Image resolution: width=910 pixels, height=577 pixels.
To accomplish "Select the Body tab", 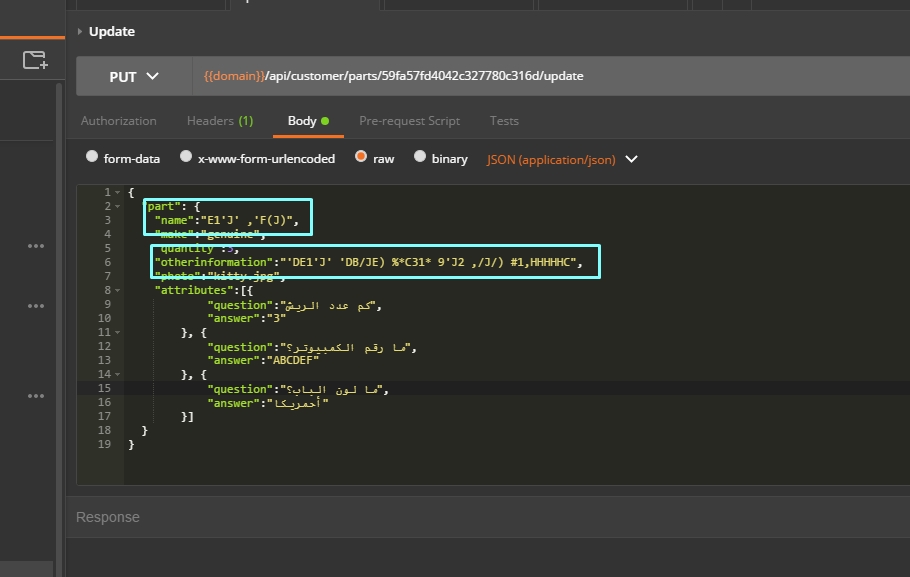I will (x=308, y=121).
